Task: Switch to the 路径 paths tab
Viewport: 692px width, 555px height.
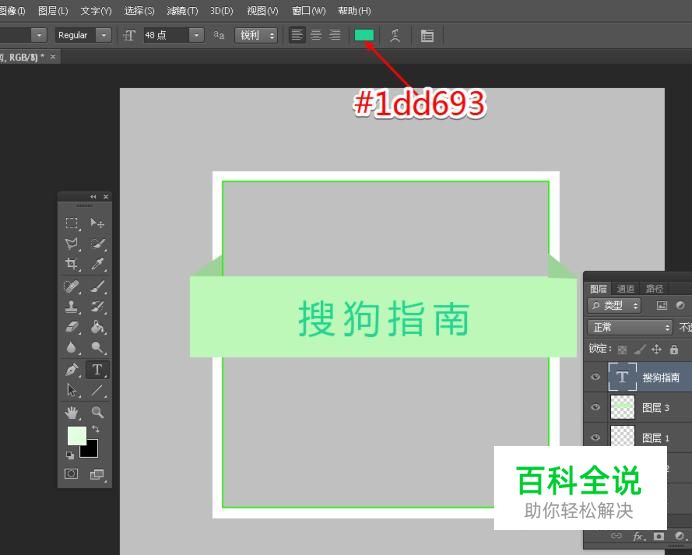Action: 654,289
